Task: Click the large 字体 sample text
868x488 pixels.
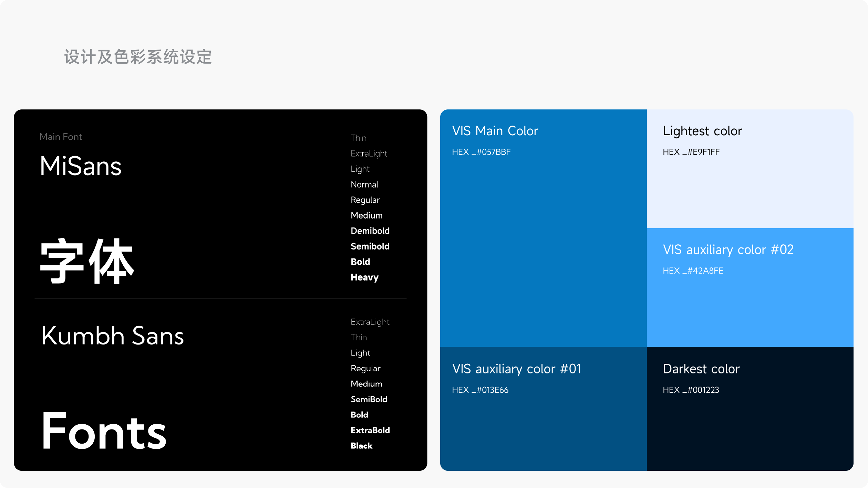Action: 87,262
